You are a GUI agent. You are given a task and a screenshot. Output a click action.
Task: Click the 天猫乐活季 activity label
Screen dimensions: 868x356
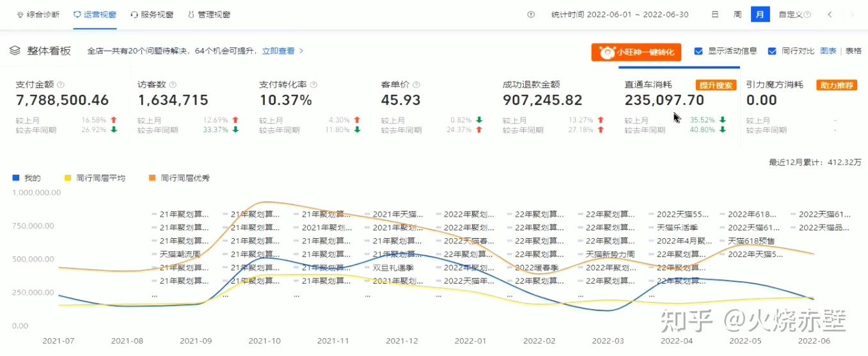[678, 227]
